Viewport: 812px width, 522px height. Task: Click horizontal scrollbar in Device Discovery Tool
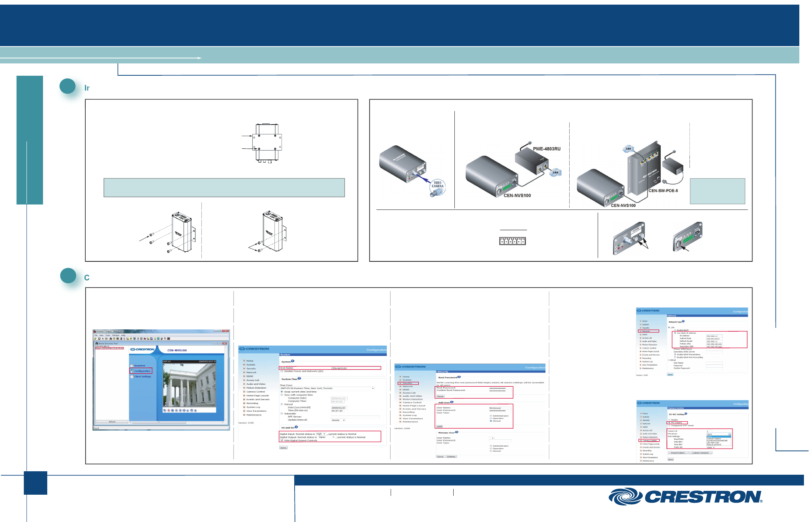pyautogui.click(x=177, y=422)
